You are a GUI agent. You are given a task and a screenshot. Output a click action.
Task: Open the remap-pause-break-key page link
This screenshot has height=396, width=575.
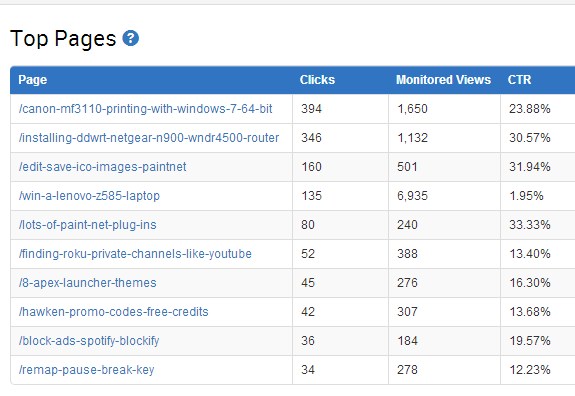click(87, 370)
